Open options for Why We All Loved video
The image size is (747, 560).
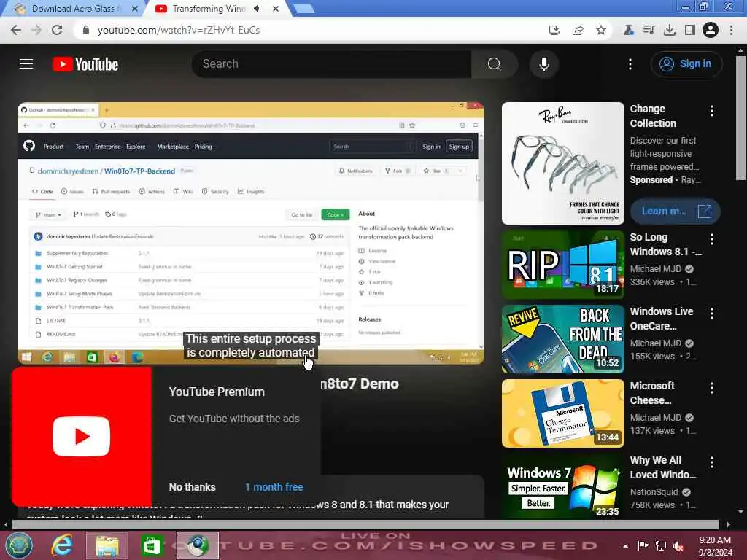712,462
